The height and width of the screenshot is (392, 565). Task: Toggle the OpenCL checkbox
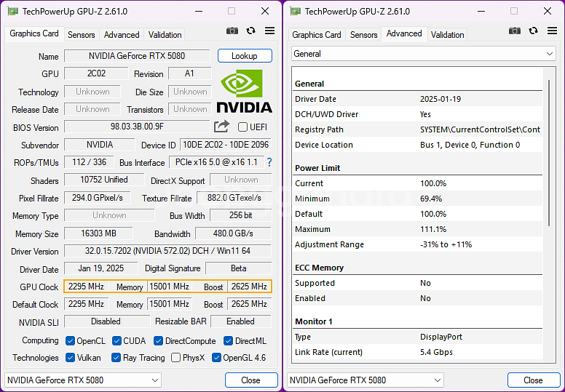click(x=71, y=341)
